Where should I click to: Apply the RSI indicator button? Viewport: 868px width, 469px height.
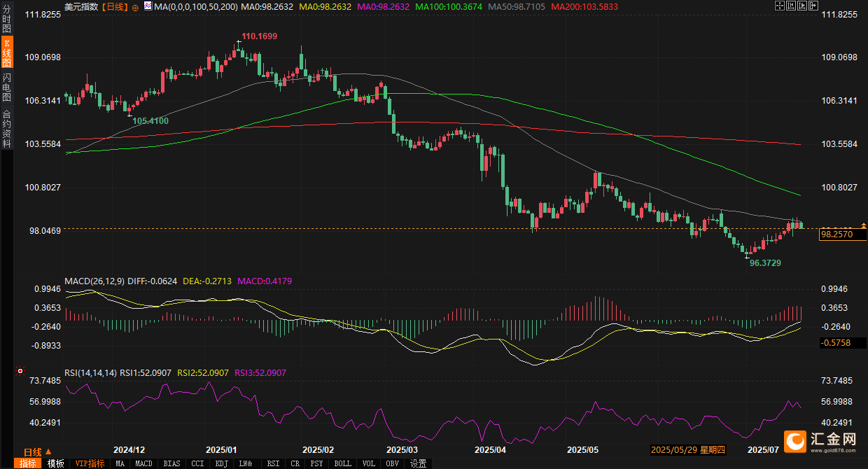[273, 463]
